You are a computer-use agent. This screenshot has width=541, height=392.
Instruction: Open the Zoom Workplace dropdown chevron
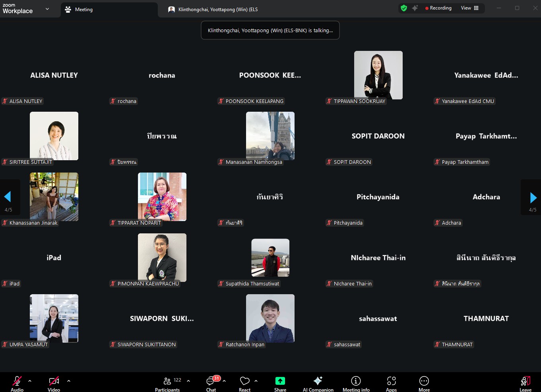point(47,9)
